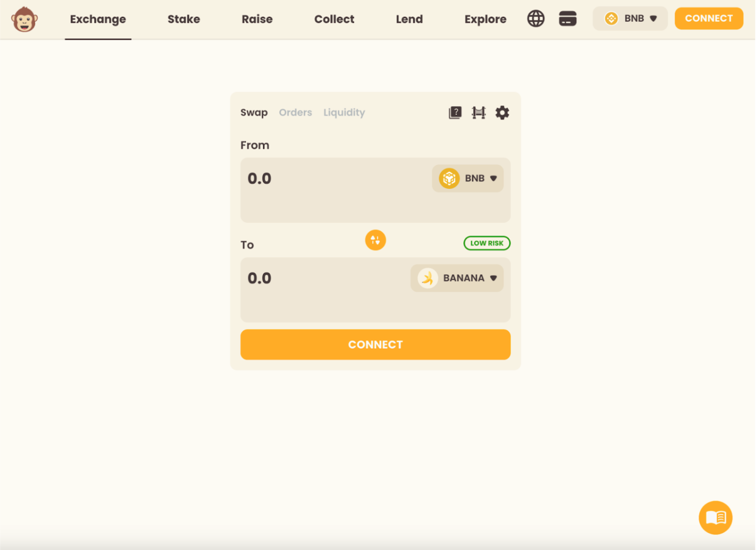Open the Lend menu
The image size is (756, 550).
pyautogui.click(x=409, y=20)
